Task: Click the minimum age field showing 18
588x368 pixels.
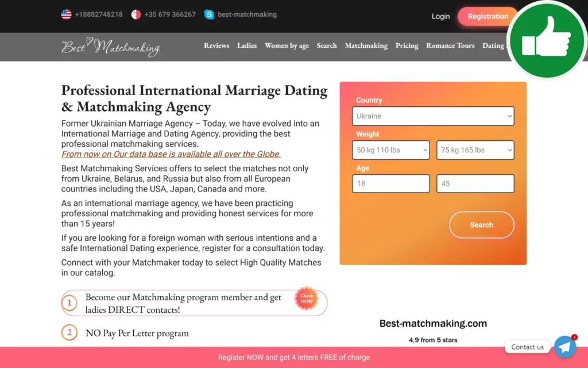Action: point(390,183)
